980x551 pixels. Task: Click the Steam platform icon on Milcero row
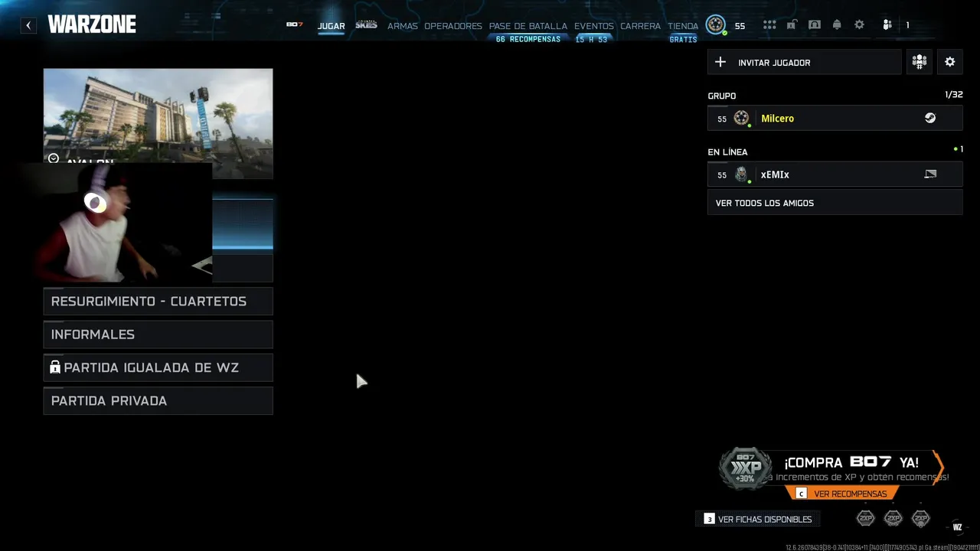pos(930,118)
